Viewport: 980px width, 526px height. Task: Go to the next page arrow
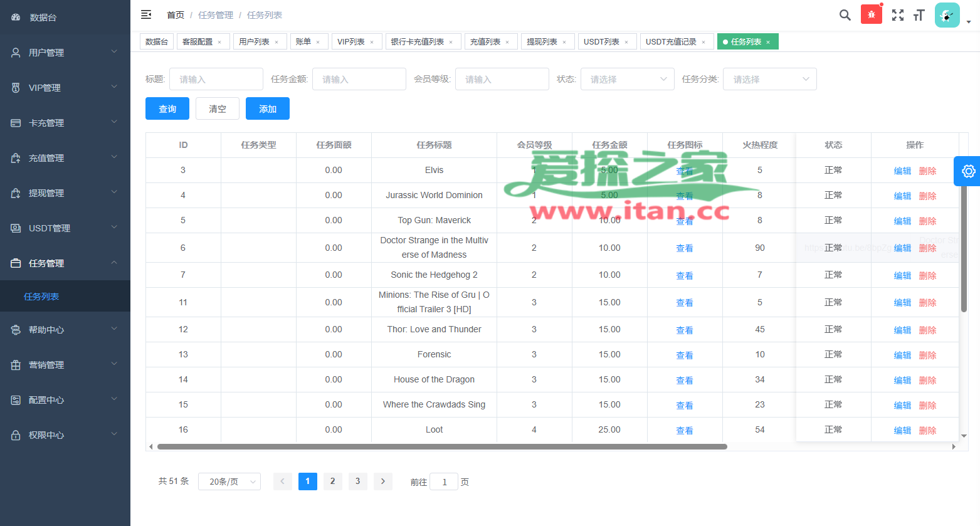coord(383,481)
